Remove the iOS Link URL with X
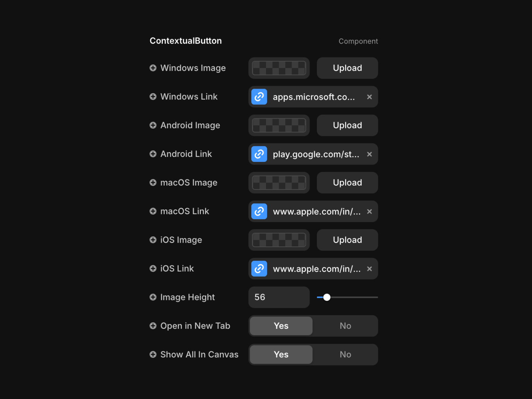532x399 pixels. pos(369,269)
